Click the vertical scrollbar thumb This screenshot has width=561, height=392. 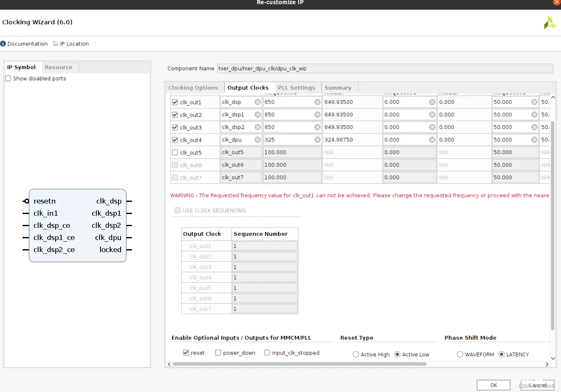(x=553, y=226)
